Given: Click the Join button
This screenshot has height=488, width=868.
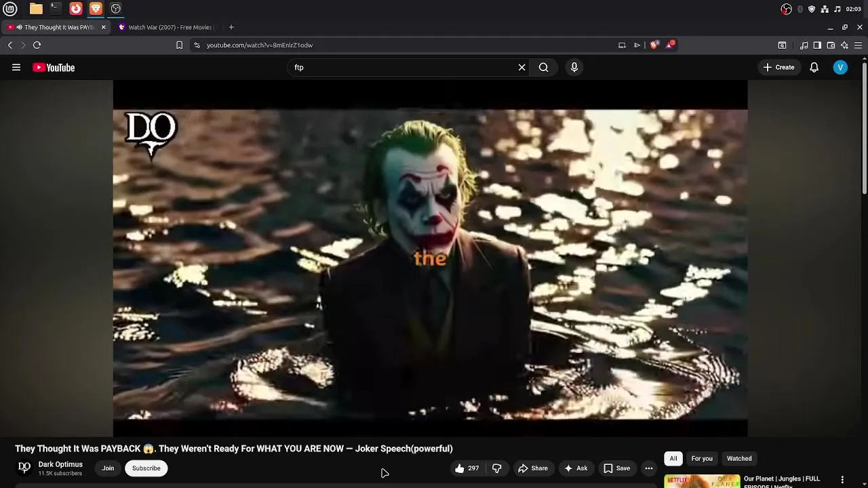Looking at the screenshot, I should [108, 468].
